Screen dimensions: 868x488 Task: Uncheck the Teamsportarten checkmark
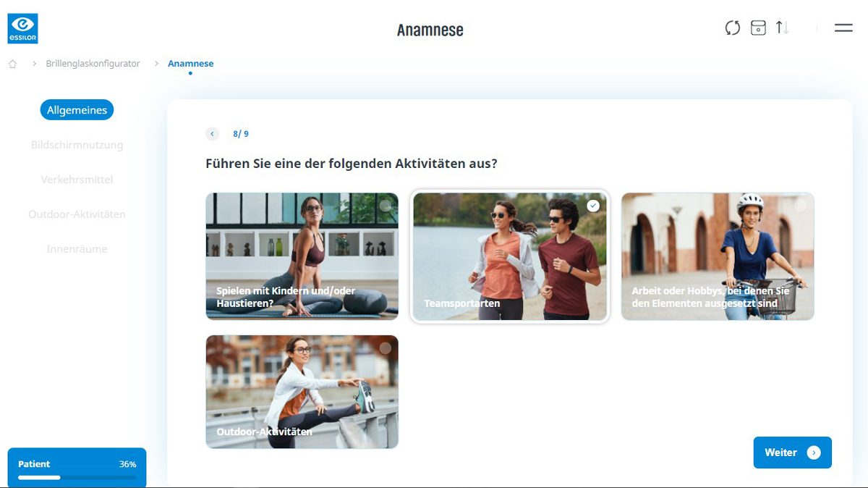[593, 206]
